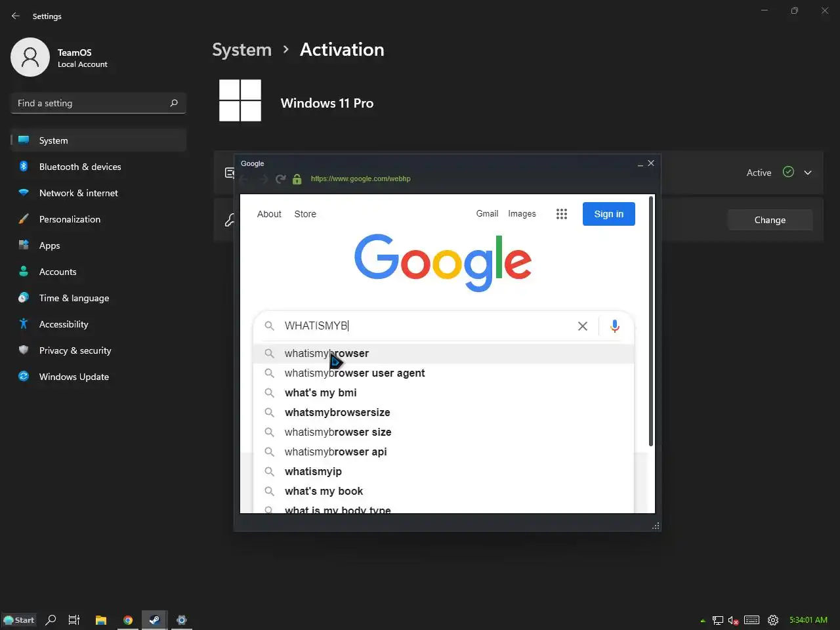Image resolution: width=840 pixels, height=630 pixels.
Task: Open Task View on the taskbar
Action: (x=74, y=620)
